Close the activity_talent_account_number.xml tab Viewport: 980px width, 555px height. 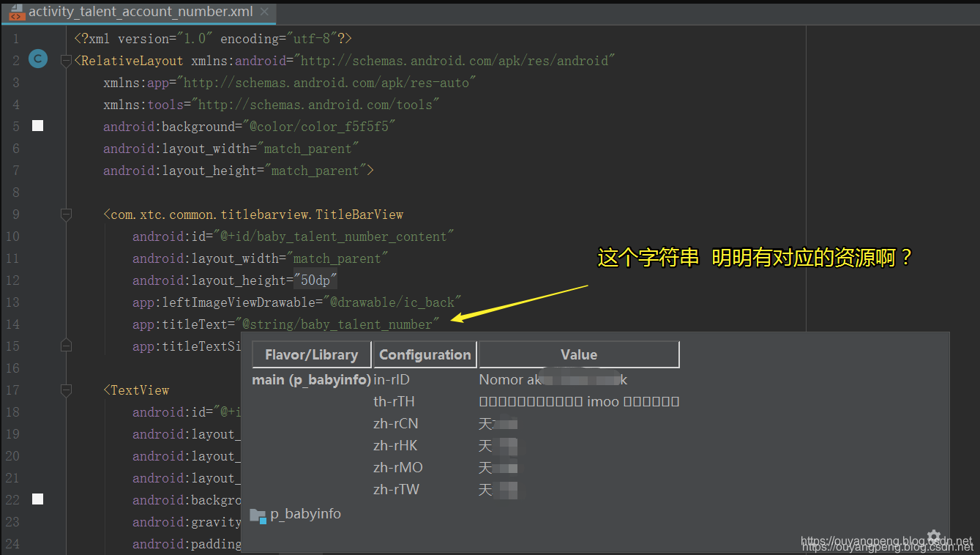pyautogui.click(x=264, y=12)
